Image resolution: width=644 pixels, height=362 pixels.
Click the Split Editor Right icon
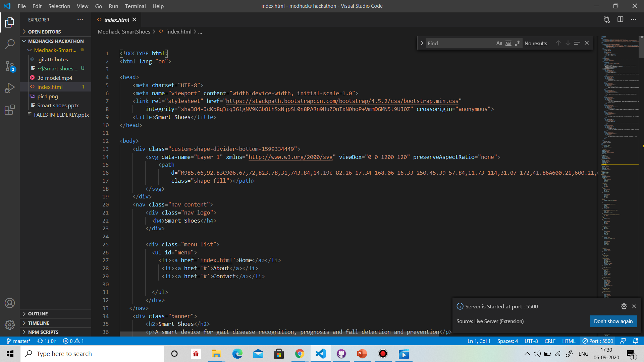[x=620, y=19]
